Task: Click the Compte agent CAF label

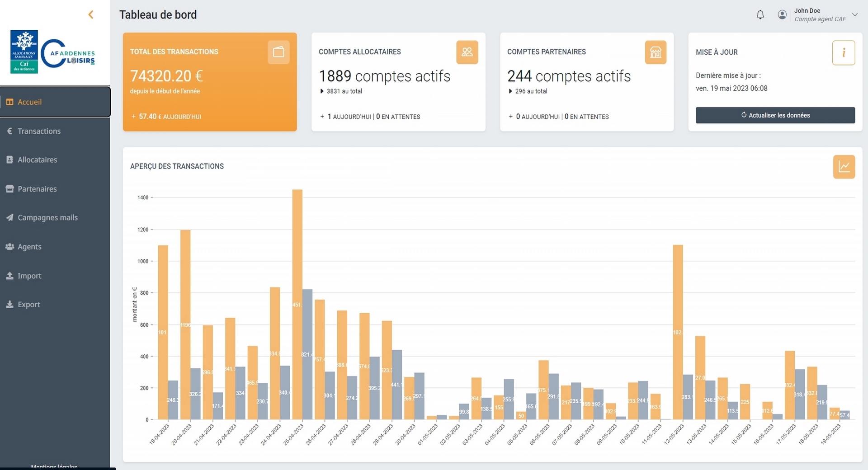Action: pos(820,19)
